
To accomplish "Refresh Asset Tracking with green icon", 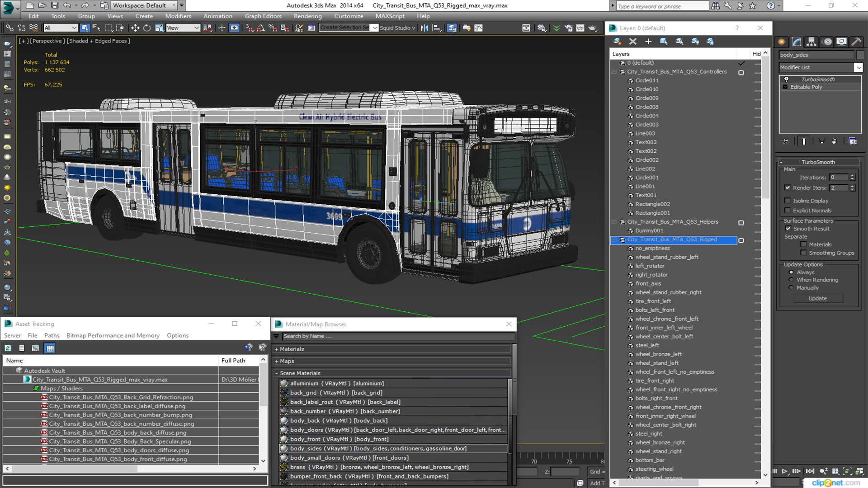I will click(x=8, y=348).
